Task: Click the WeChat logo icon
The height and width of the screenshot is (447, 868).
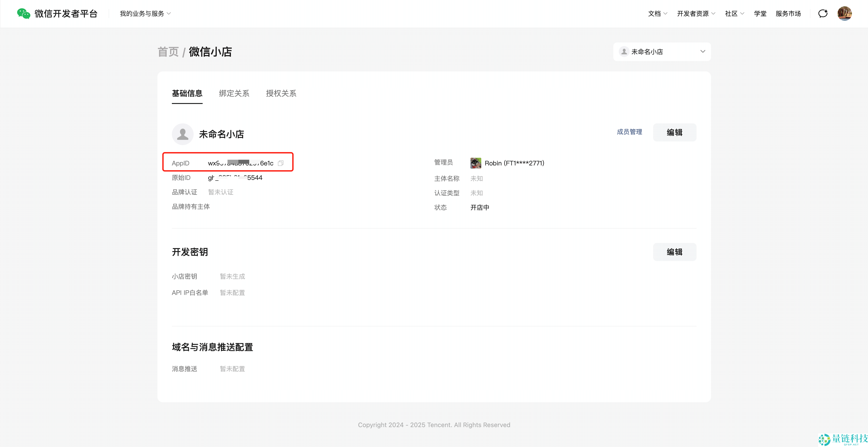Action: [24, 14]
